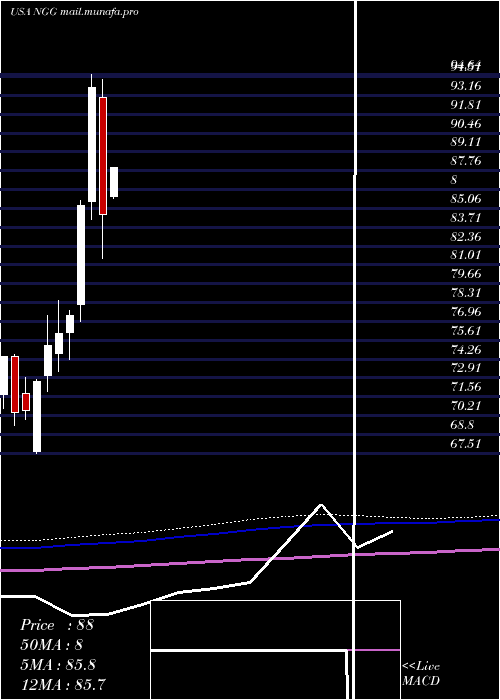
Task: Click the 90.46 price axis label
Action: pos(466,123)
